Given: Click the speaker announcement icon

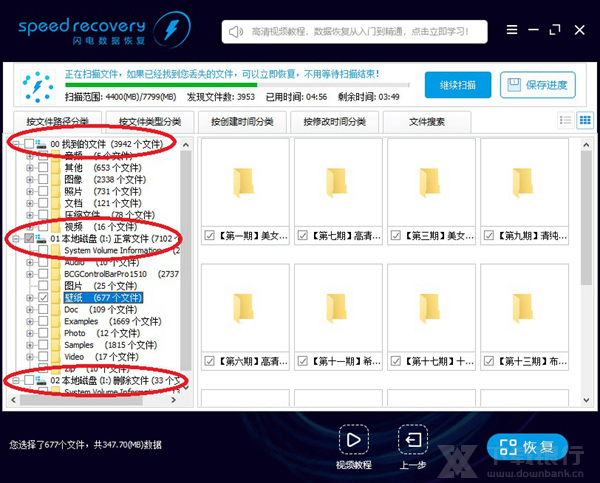Looking at the screenshot, I should 236,32.
